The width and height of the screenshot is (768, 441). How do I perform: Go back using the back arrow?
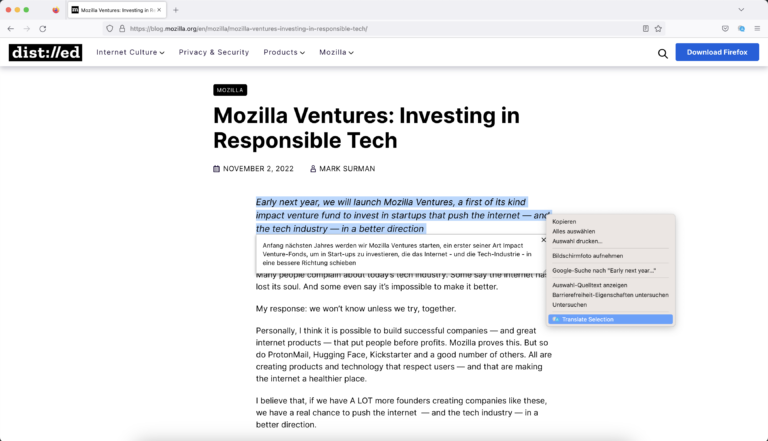pyautogui.click(x=11, y=28)
